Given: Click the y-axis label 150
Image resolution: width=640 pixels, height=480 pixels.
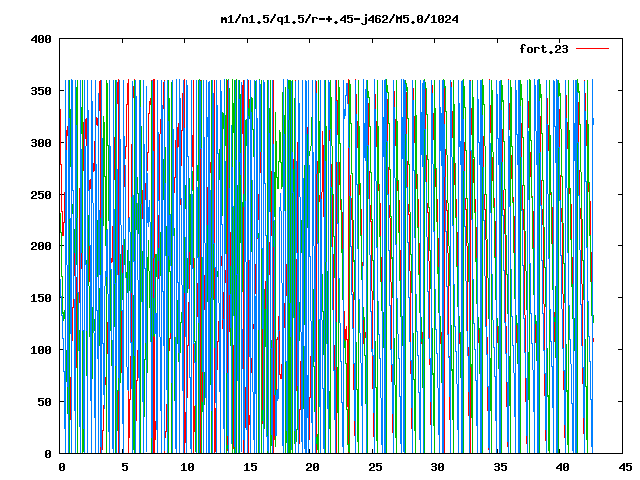Looking at the screenshot, I should [41, 298].
